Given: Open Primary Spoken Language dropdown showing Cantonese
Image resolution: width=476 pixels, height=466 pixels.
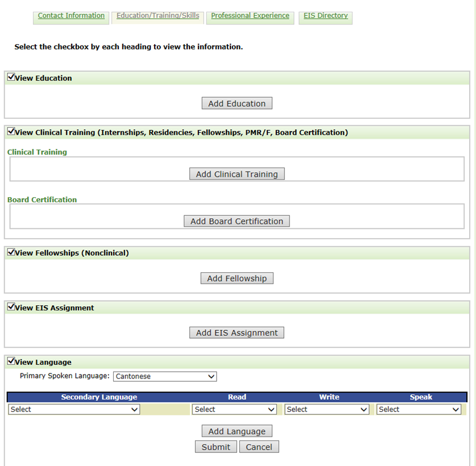Looking at the screenshot, I should pos(165,377).
